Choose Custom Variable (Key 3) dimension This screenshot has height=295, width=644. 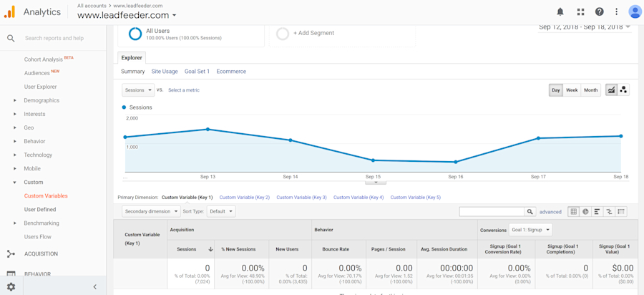point(301,198)
